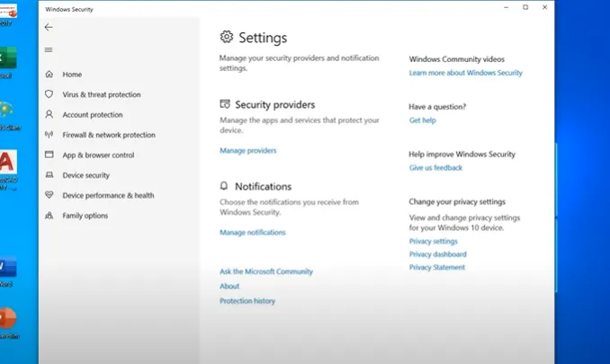The height and width of the screenshot is (364, 610).
Task: Click the Firewall & network protection antenna icon
Action: [49, 135]
